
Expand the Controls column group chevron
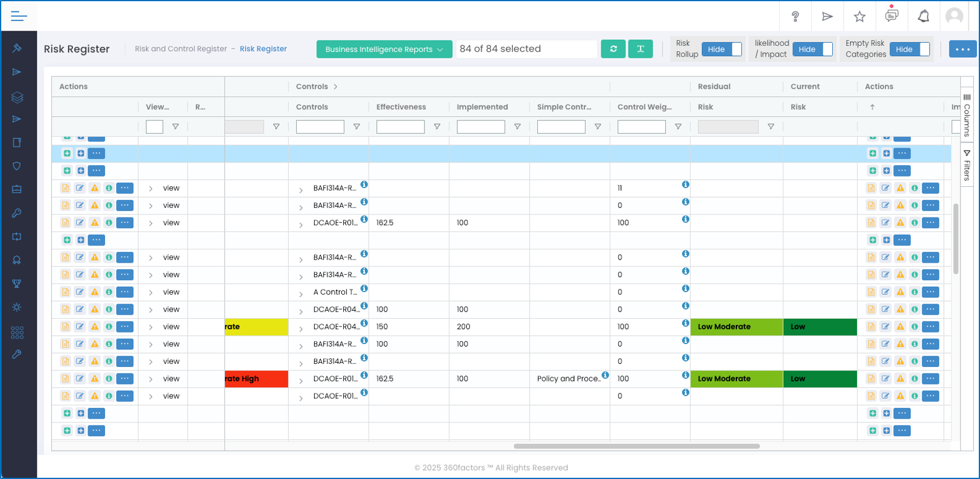[335, 87]
